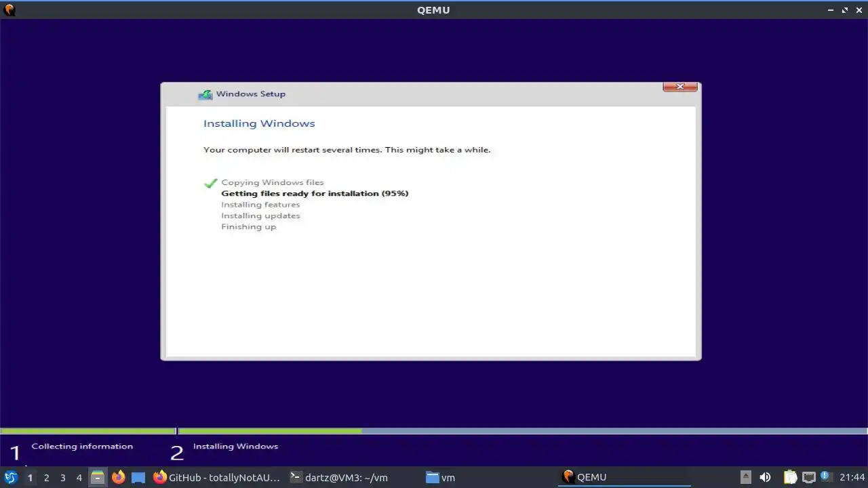This screenshot has width=868, height=488.
Task: Click 'Installing Windows' heading
Action: pos(259,123)
